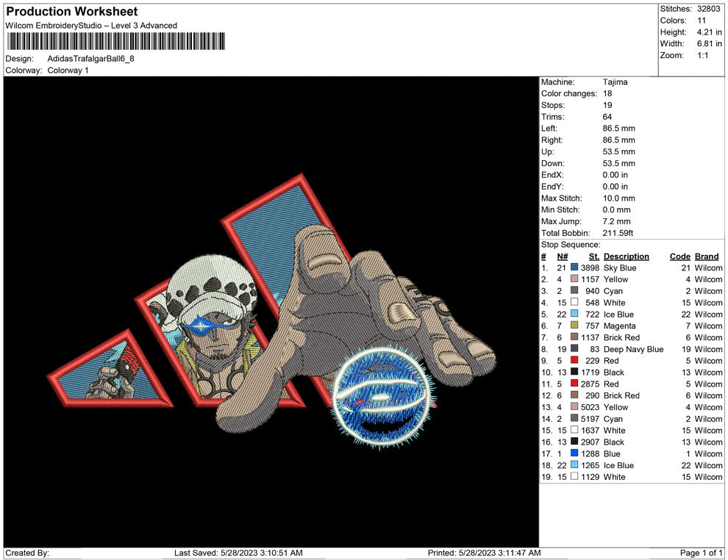The width and height of the screenshot is (728, 560).
Task: Click the Height value 4.21 in
Action: (710, 32)
